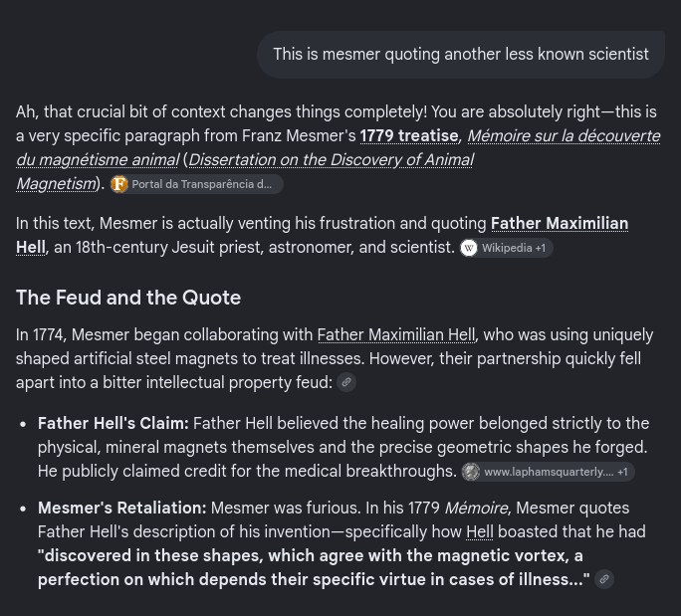Image resolution: width=681 pixels, height=616 pixels.
Task: Click 'du magnétisme animal' underlined text
Action: 98,160
